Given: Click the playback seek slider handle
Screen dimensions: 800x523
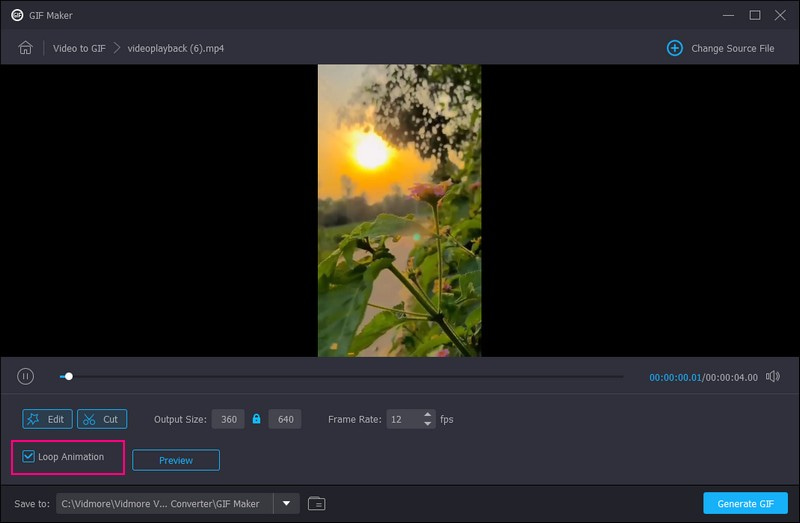Looking at the screenshot, I should (68, 376).
